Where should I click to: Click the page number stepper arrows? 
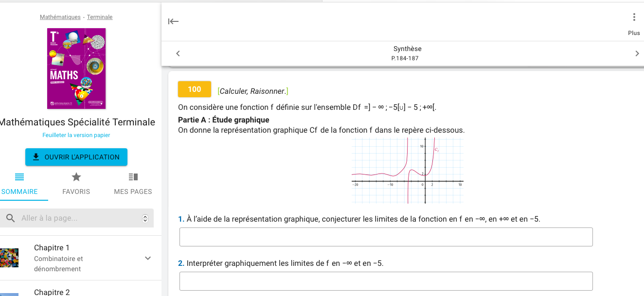point(145,219)
